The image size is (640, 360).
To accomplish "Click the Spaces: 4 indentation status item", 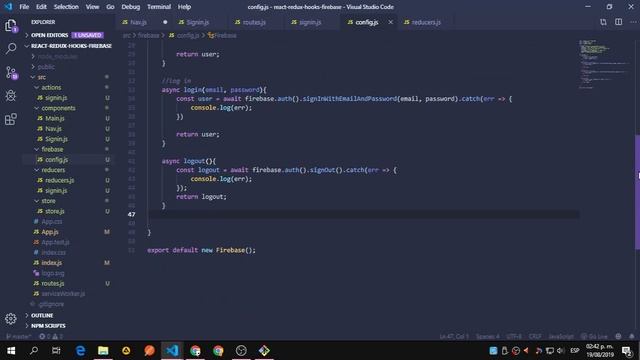I will point(487,336).
